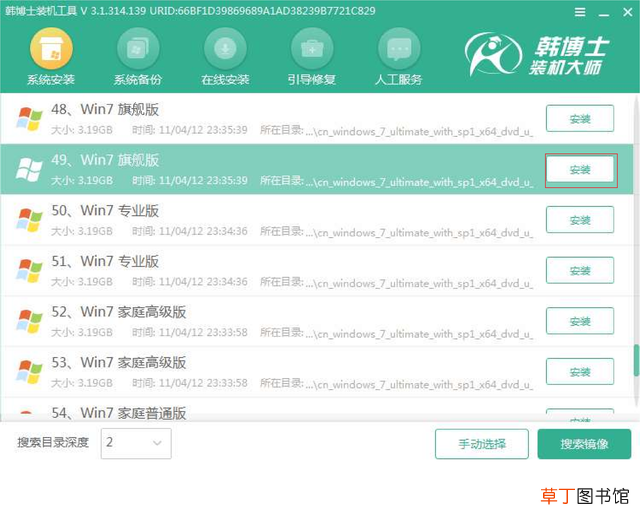The width and height of the screenshot is (640, 531).
Task: Select the title '53、Win7 家庭高级版'
Action: point(119,362)
